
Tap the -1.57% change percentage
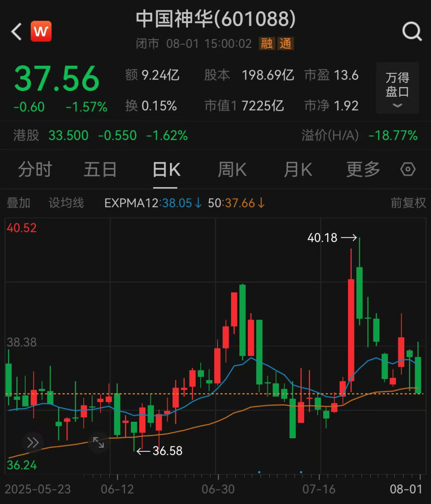click(x=87, y=107)
